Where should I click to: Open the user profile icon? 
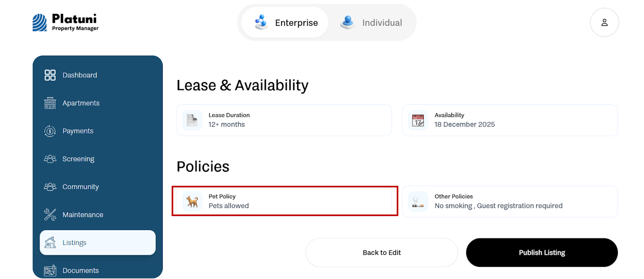tap(604, 23)
